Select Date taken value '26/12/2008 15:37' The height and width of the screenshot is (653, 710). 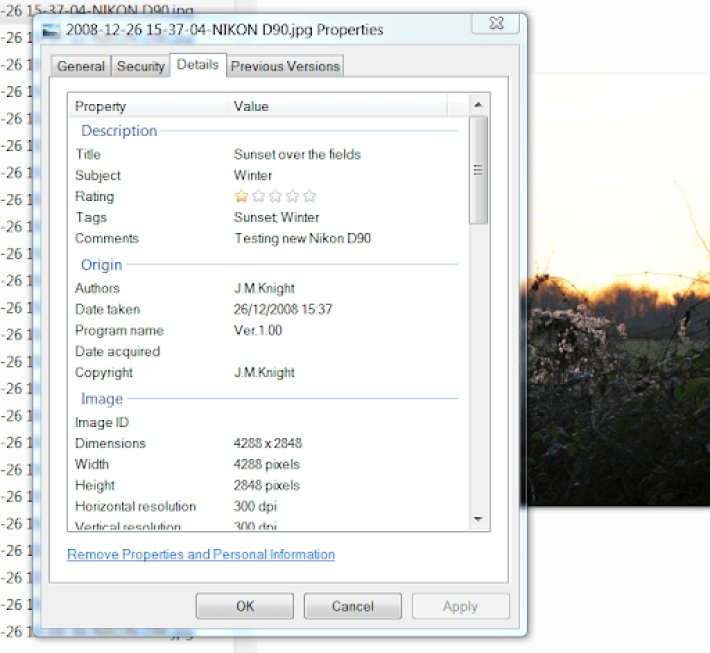(x=283, y=309)
